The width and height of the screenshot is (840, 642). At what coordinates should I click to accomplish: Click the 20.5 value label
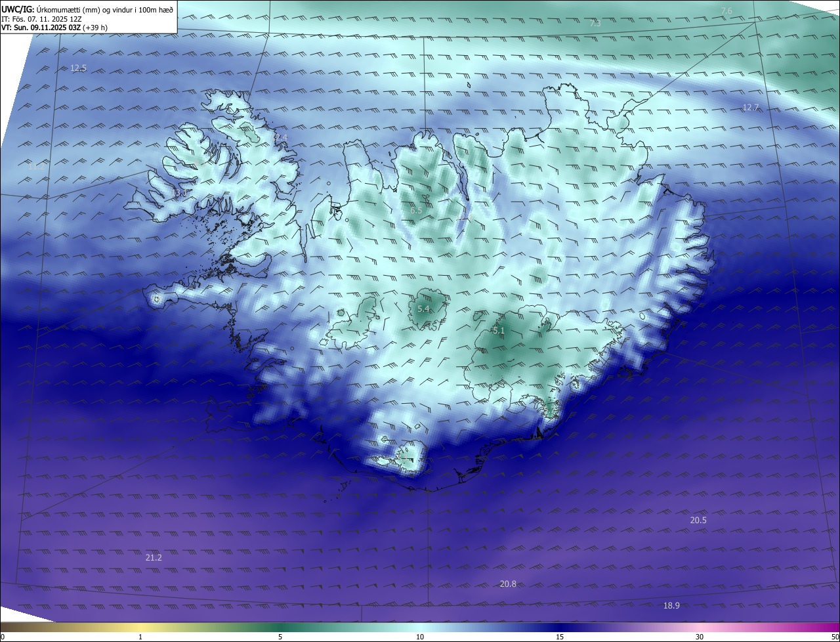point(698,520)
